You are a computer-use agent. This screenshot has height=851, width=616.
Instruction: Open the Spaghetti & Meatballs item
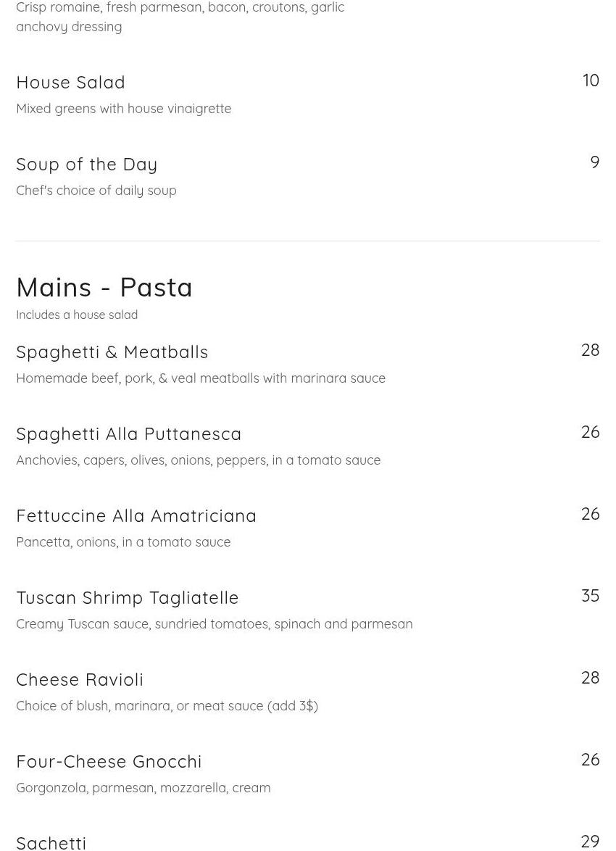(x=112, y=352)
